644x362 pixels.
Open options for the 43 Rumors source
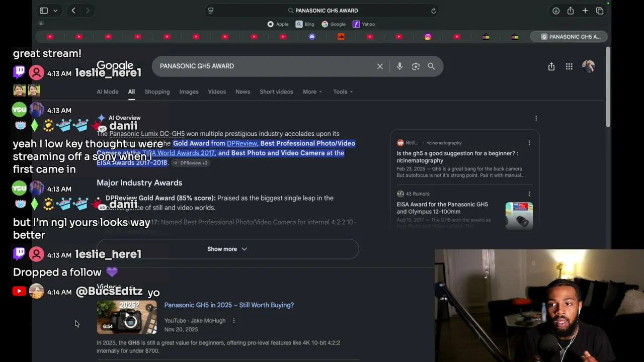click(529, 194)
